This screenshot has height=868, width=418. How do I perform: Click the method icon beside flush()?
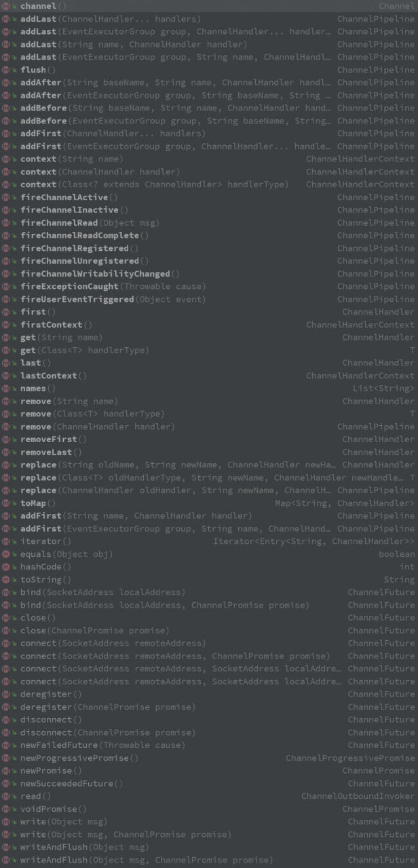point(6,70)
